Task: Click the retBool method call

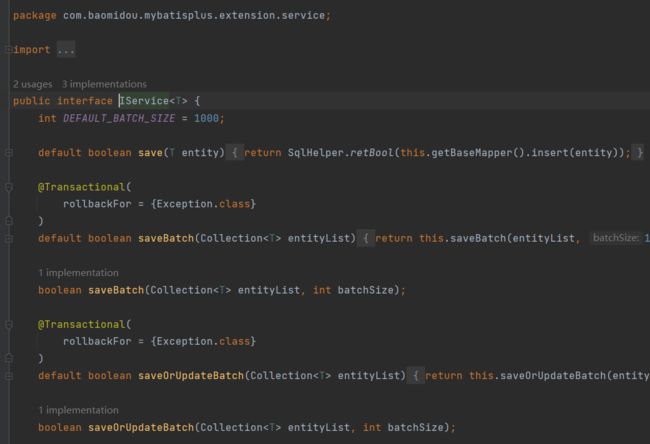Action: 372,153
